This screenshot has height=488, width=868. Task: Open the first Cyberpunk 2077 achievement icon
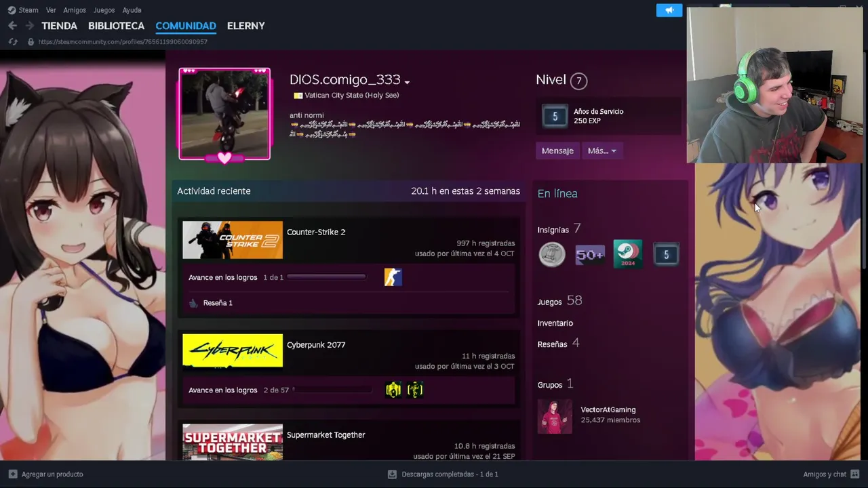pos(393,390)
